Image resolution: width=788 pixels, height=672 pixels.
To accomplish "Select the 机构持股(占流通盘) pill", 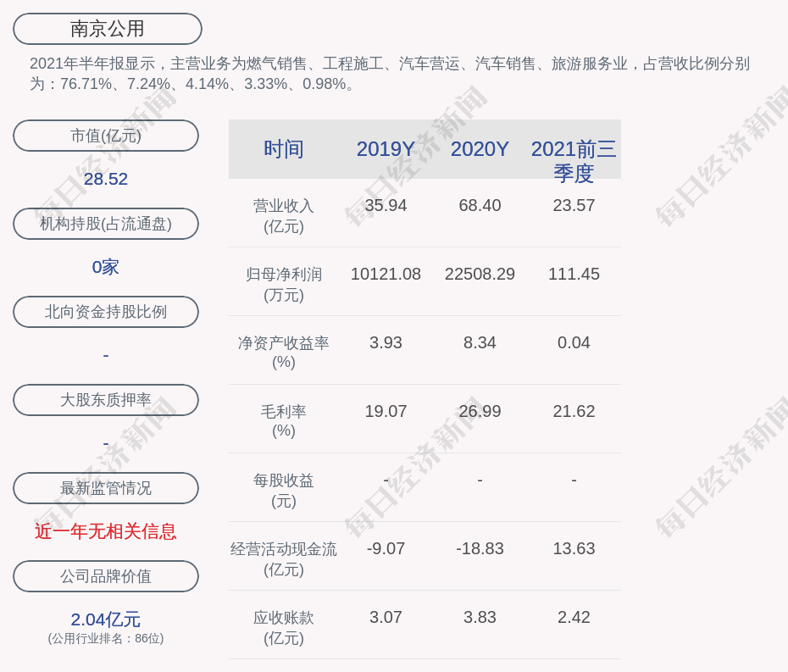I will coord(106,224).
